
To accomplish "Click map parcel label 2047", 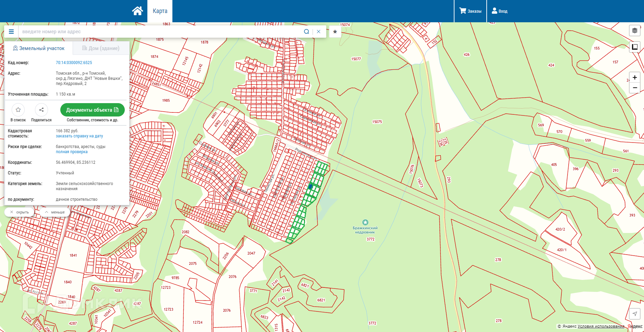I will [x=251, y=253].
